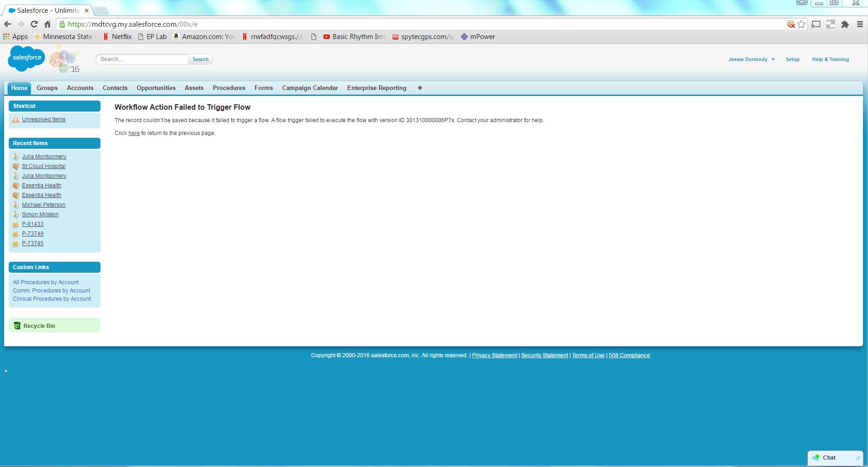This screenshot has height=467, width=868.
Task: Click the blocked cookies icon in address bar
Action: [791, 24]
